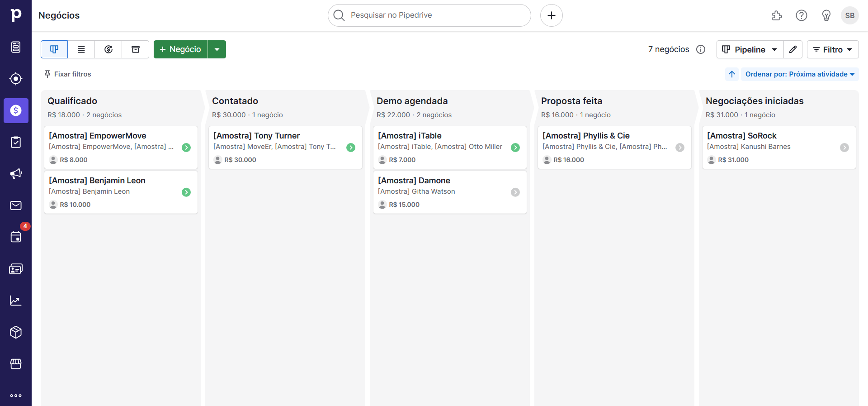The image size is (868, 406).
Task: Open the archive view
Action: click(x=136, y=49)
